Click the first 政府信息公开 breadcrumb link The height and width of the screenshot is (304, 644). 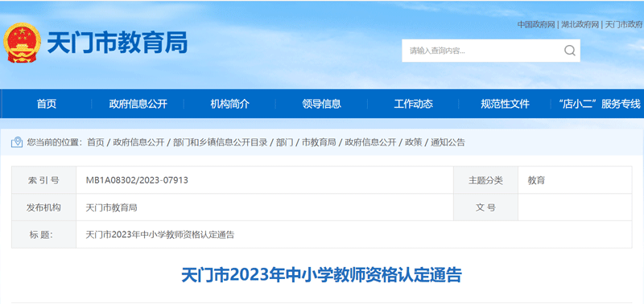(x=138, y=142)
